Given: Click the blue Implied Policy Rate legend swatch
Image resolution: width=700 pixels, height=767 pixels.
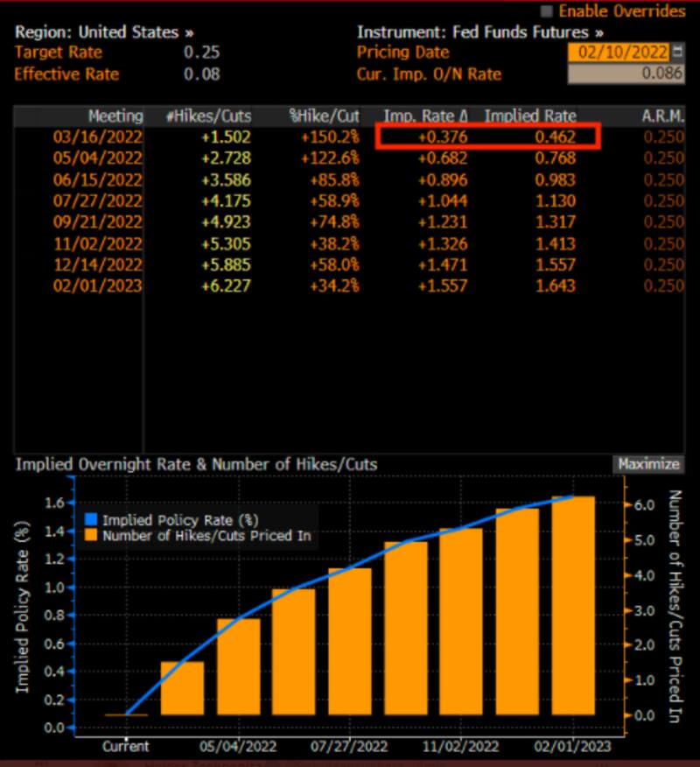Looking at the screenshot, I should coord(91,520).
